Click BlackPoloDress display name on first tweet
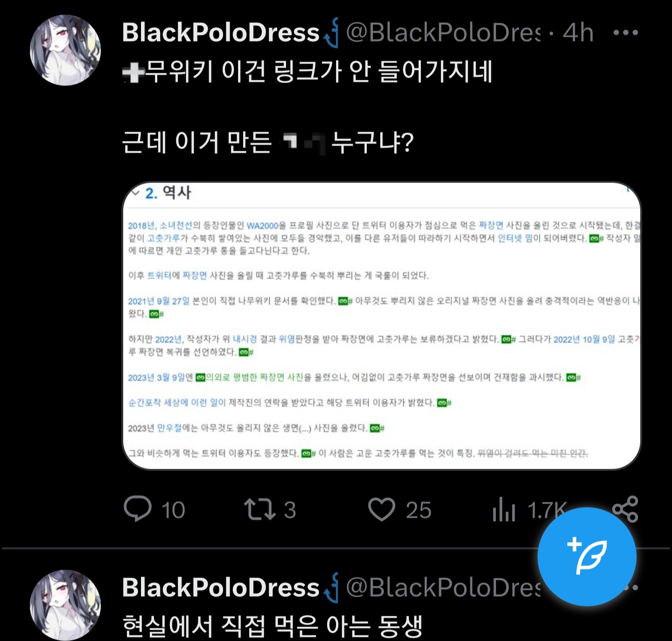672x641 pixels. [x=221, y=33]
